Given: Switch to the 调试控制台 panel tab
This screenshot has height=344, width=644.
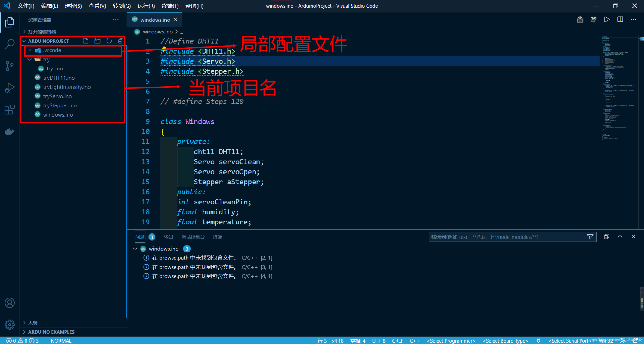Looking at the screenshot, I should pos(193,237).
